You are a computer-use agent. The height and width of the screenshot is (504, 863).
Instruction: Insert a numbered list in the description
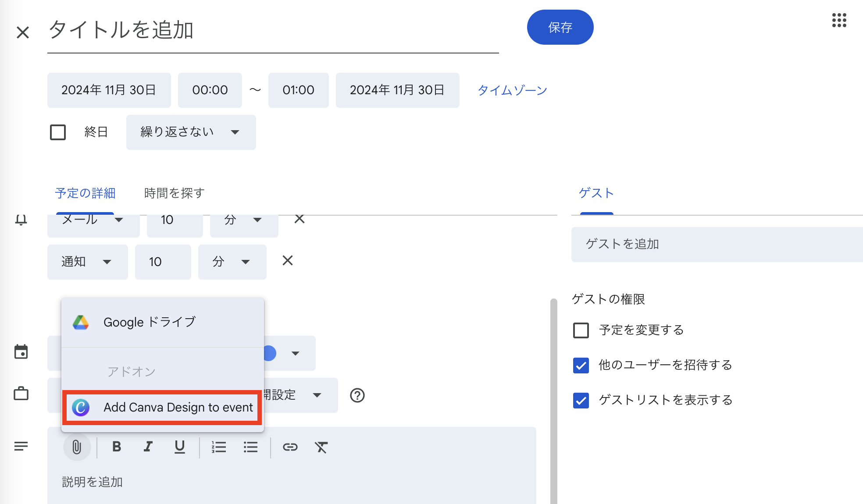[219, 447]
